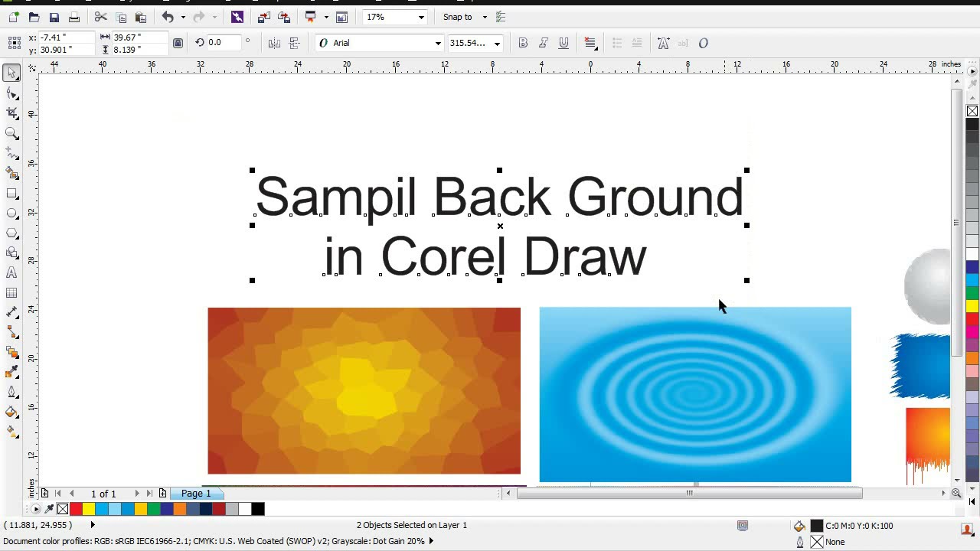Select the Shape tool
The image size is (980, 551).
point(11,93)
